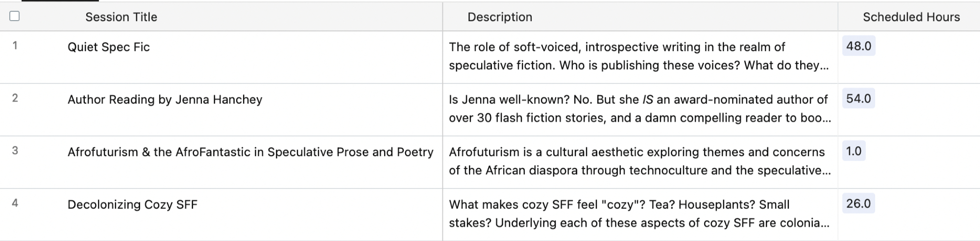Select the Decolonizing Cozy SFF title
This screenshot has width=980, height=241.
click(x=132, y=205)
